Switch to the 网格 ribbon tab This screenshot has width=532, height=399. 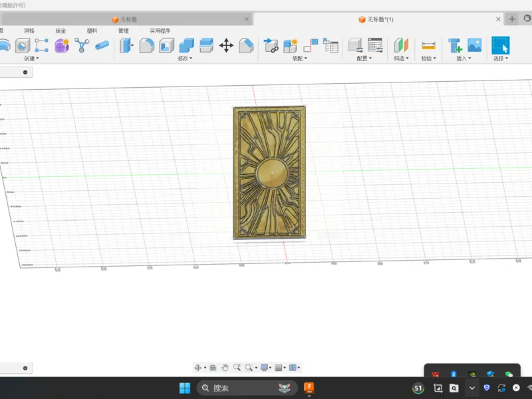(x=29, y=31)
